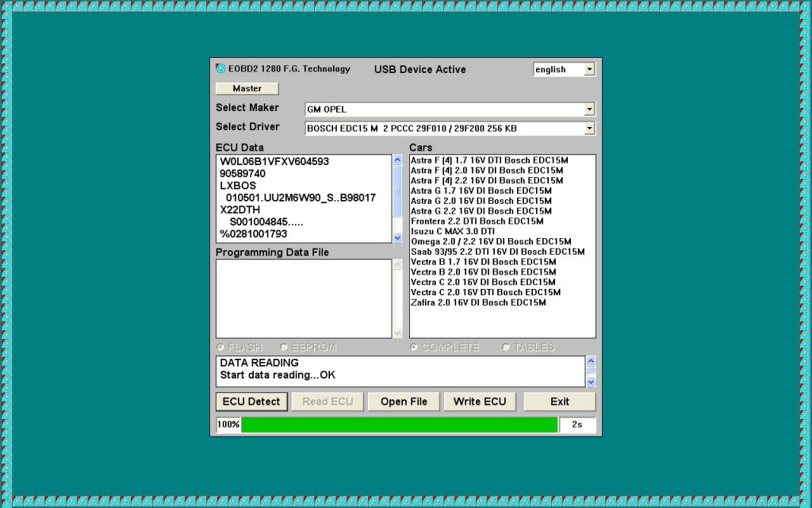
Task: Click the EOBD2 application logo icon
Action: 220,69
